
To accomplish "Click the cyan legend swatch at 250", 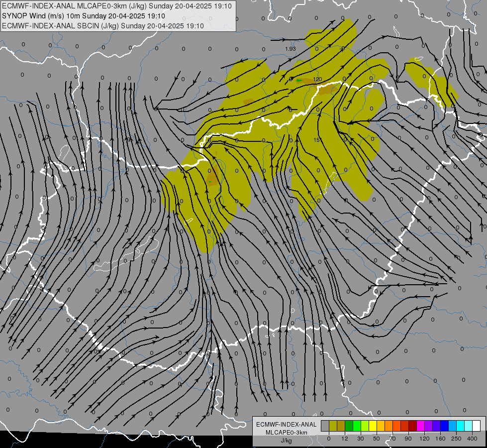I will [460, 426].
